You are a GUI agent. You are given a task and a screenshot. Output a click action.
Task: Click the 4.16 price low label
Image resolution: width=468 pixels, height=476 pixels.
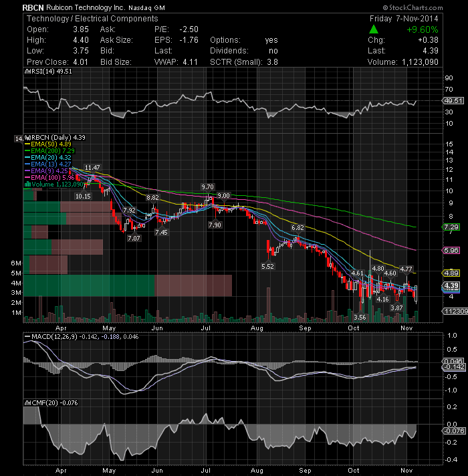coord(382,300)
